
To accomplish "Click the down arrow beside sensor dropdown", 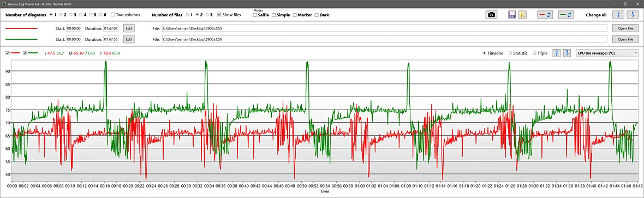I will 567,53.
